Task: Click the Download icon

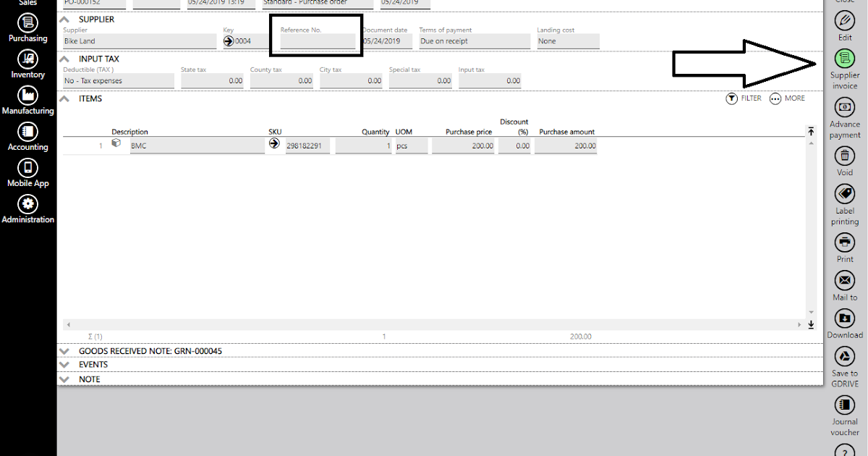Action: click(844, 318)
